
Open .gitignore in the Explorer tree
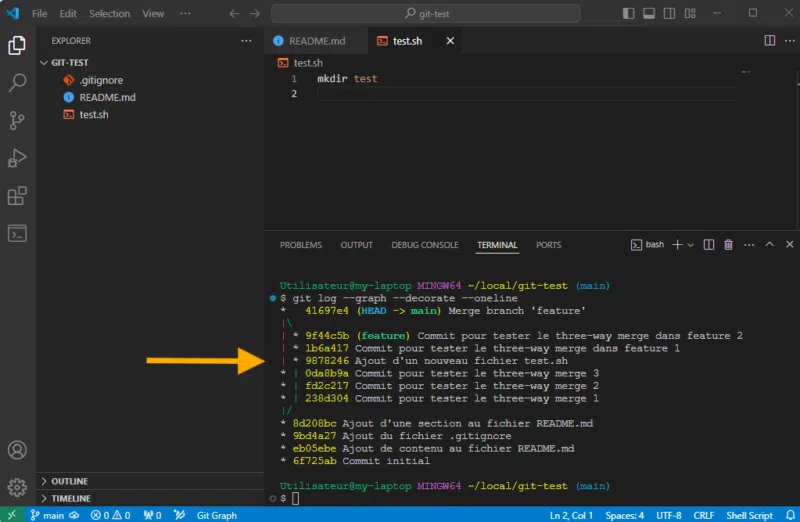point(100,80)
